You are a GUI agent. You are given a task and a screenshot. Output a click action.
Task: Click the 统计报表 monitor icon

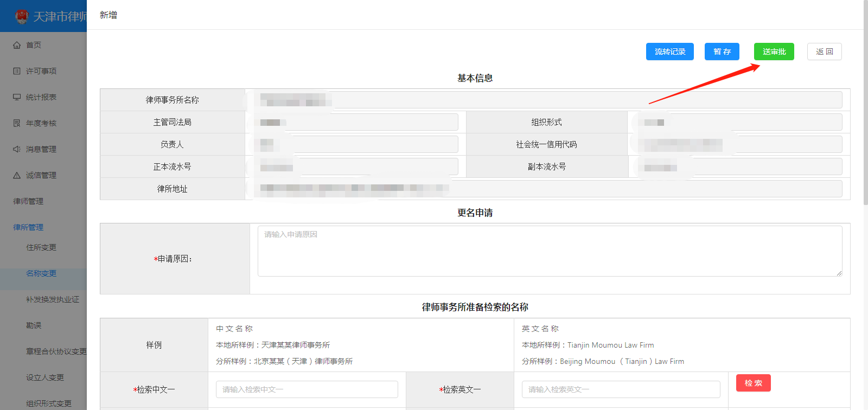point(17,97)
